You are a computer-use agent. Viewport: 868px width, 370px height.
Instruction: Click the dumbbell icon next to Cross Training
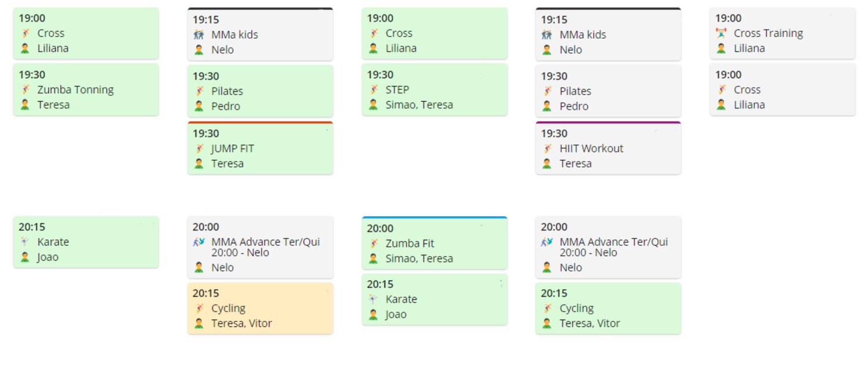pos(721,34)
